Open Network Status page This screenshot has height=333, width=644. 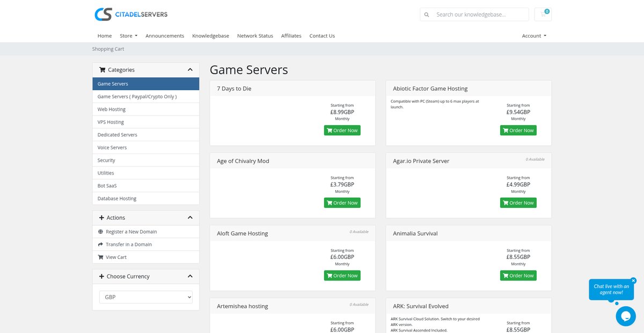point(255,36)
